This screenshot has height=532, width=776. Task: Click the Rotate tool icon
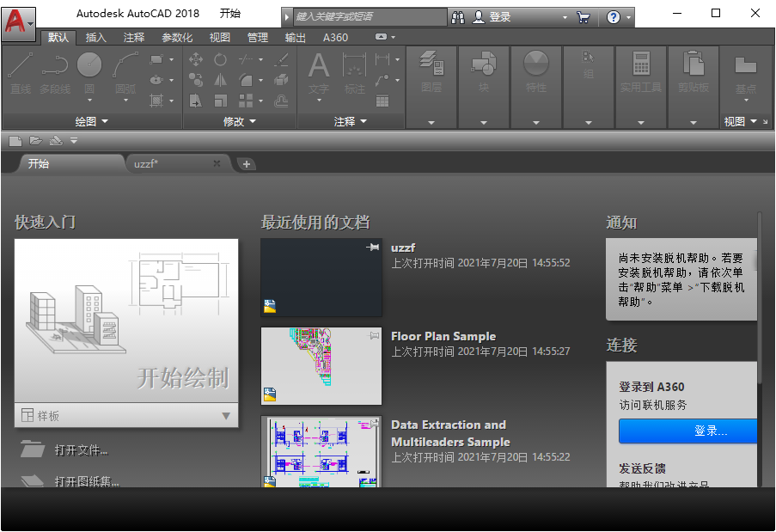click(x=220, y=60)
